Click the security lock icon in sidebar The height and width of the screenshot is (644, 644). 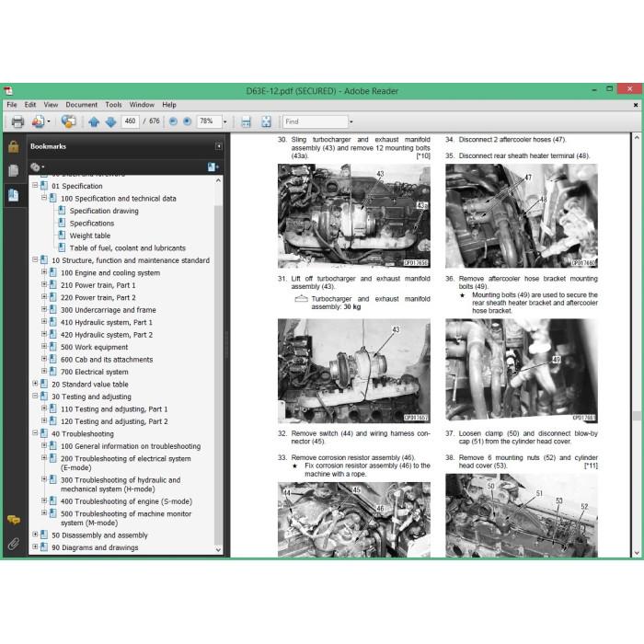[13, 146]
